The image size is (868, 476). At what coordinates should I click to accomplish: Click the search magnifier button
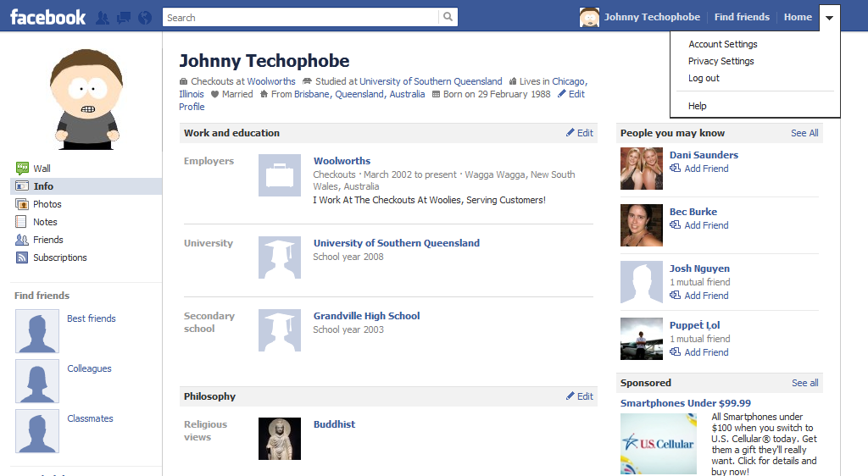pyautogui.click(x=448, y=17)
